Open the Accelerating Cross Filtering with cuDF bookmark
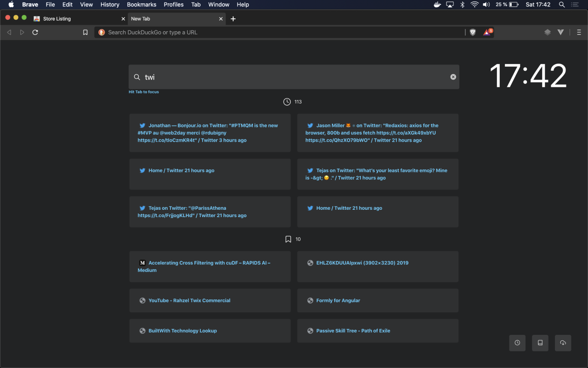The height and width of the screenshot is (368, 588). 210,266
